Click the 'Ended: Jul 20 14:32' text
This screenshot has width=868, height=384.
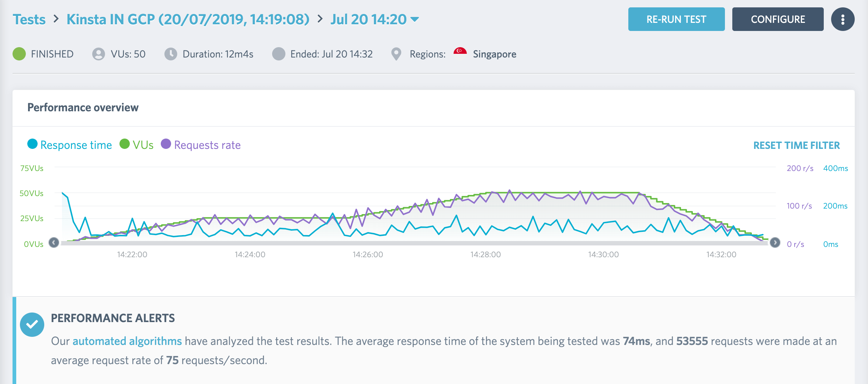pos(331,54)
